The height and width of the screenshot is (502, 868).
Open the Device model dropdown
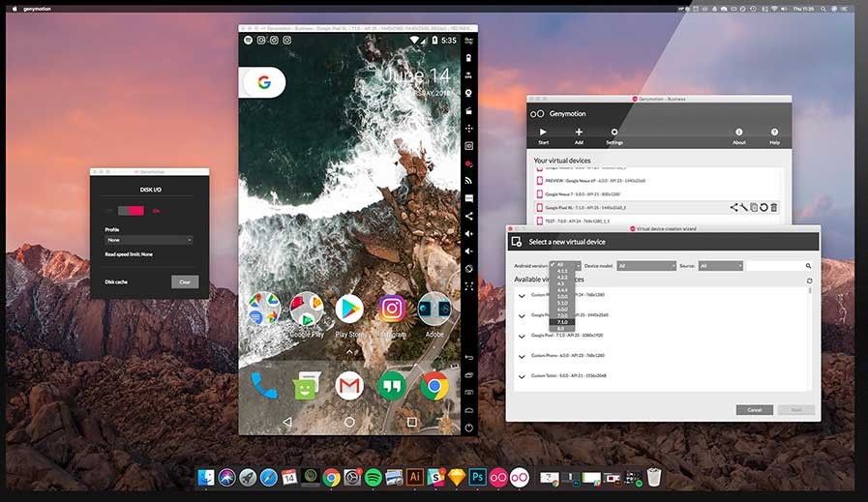pos(645,265)
